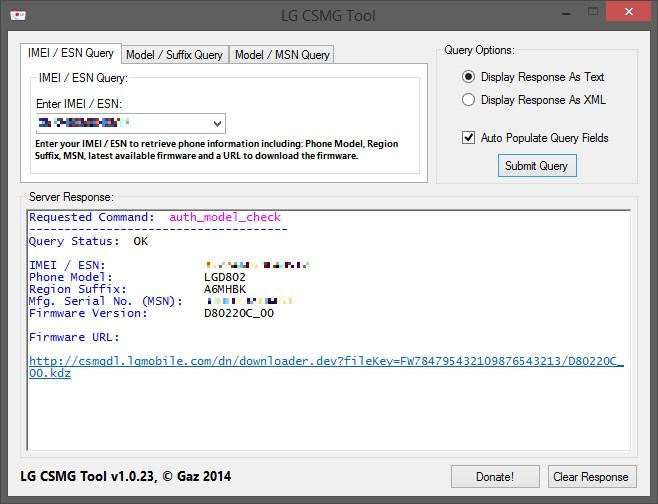Click the Submit Query button
Image resolution: width=658 pixels, height=504 pixels.
[x=537, y=166]
